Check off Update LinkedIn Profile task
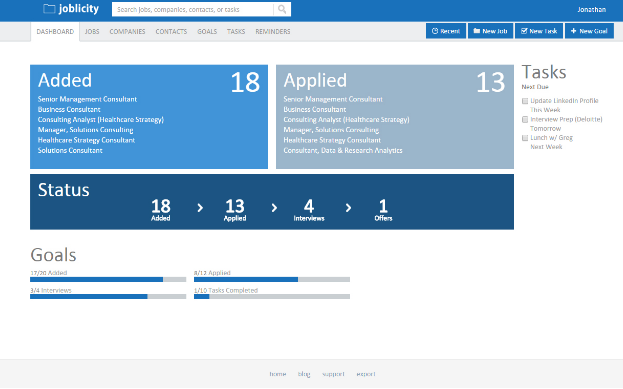The image size is (623, 389). (525, 101)
